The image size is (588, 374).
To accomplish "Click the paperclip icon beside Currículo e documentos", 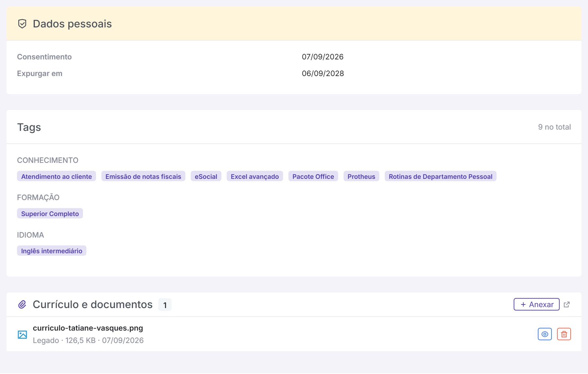I will coord(22,304).
